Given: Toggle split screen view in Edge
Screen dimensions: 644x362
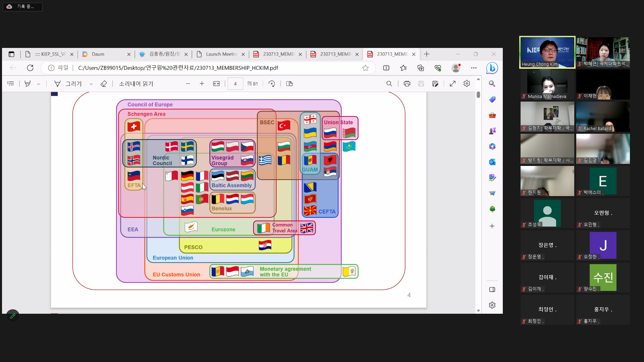Looking at the screenshot, I should point(386,68).
